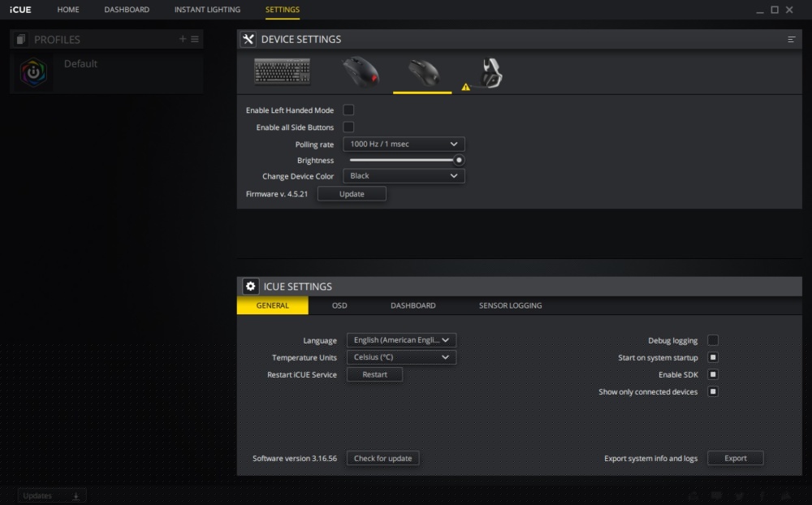Enable Left Handed Mode checkbox
Screen dimensions: 812x505
coord(348,110)
